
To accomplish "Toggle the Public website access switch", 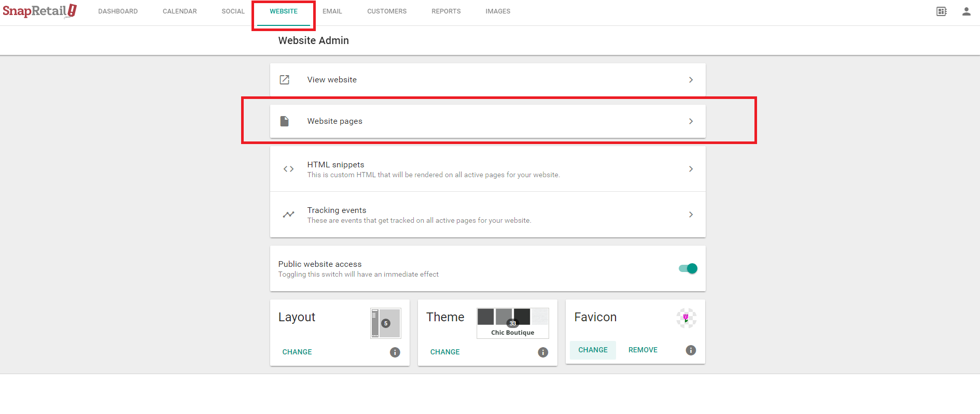I will [x=688, y=268].
